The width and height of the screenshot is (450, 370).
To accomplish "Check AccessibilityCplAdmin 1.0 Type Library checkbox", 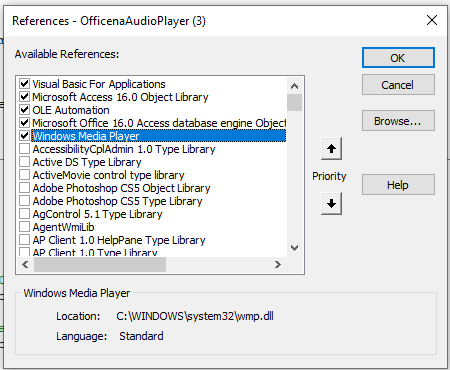I will point(24,149).
